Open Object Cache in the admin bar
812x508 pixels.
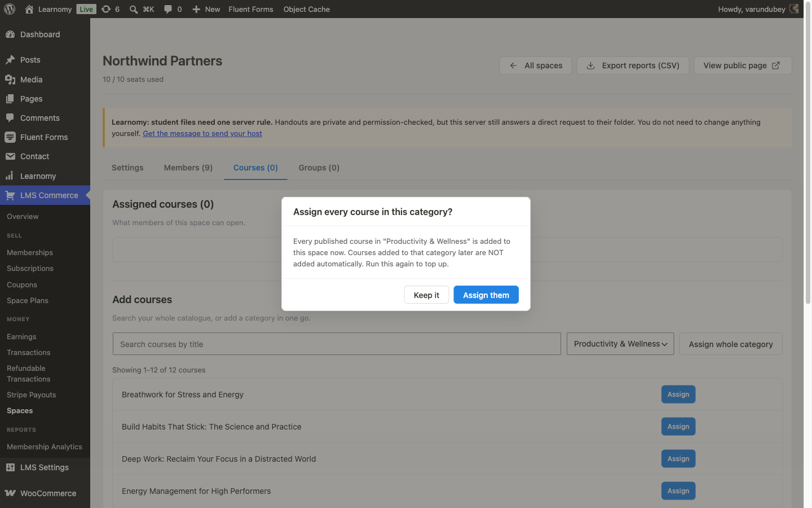point(307,9)
